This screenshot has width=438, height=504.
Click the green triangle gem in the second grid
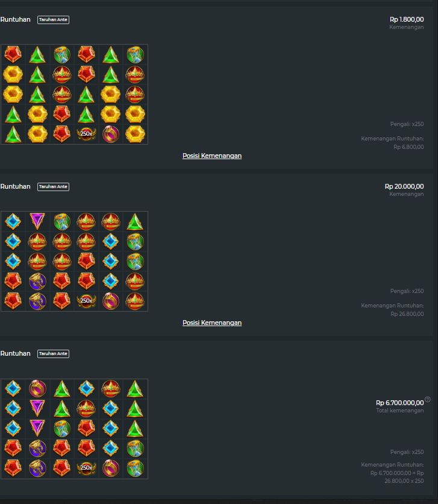(x=135, y=222)
